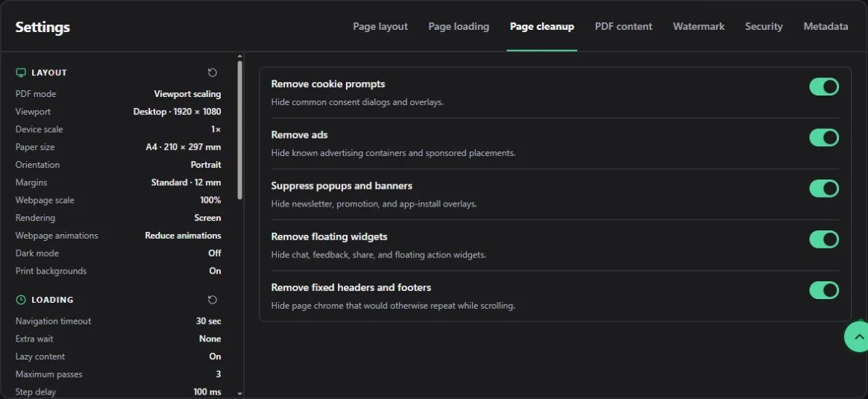Image resolution: width=868 pixels, height=399 pixels.
Task: Click the 'Hide newsletter, promotion' description
Action: point(374,204)
